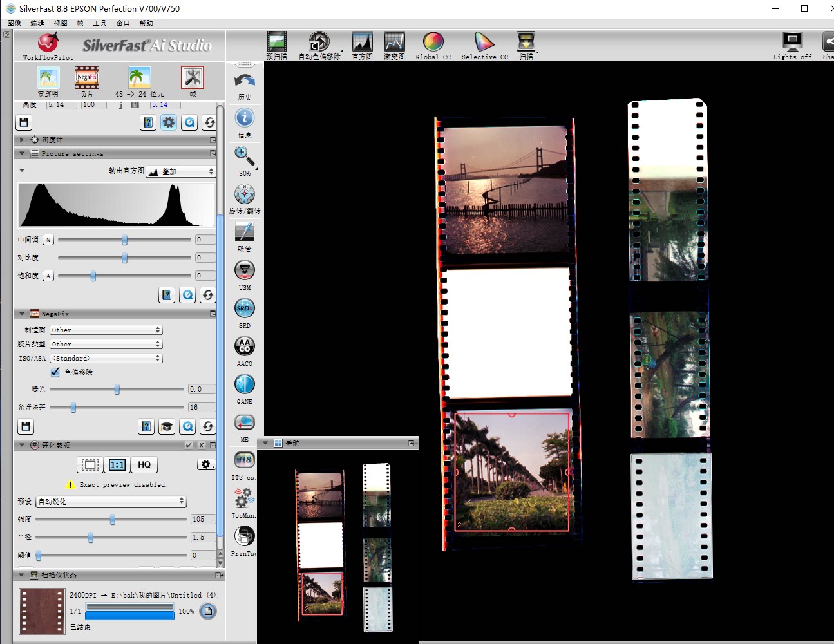
Task: Click the 对比度 contrast slider handle
Action: click(125, 258)
